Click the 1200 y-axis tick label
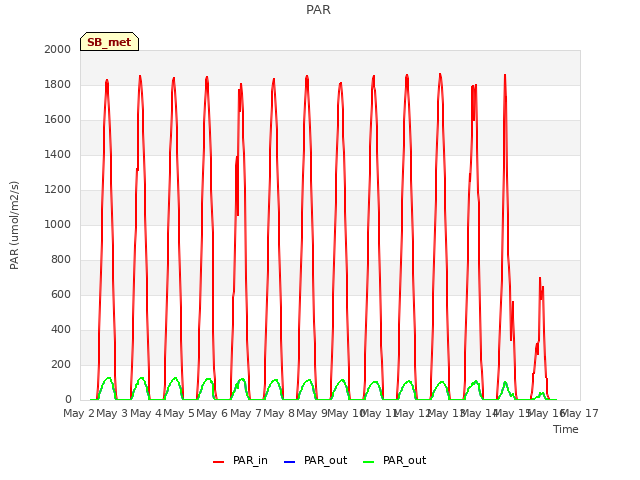The height and width of the screenshot is (480, 640). pyautogui.click(x=58, y=189)
